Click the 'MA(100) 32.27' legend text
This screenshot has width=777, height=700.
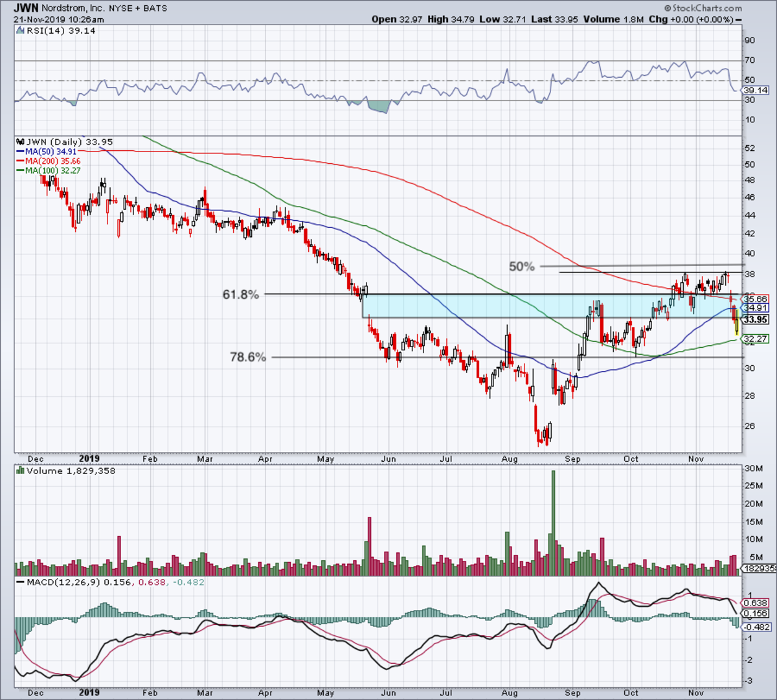[53, 170]
